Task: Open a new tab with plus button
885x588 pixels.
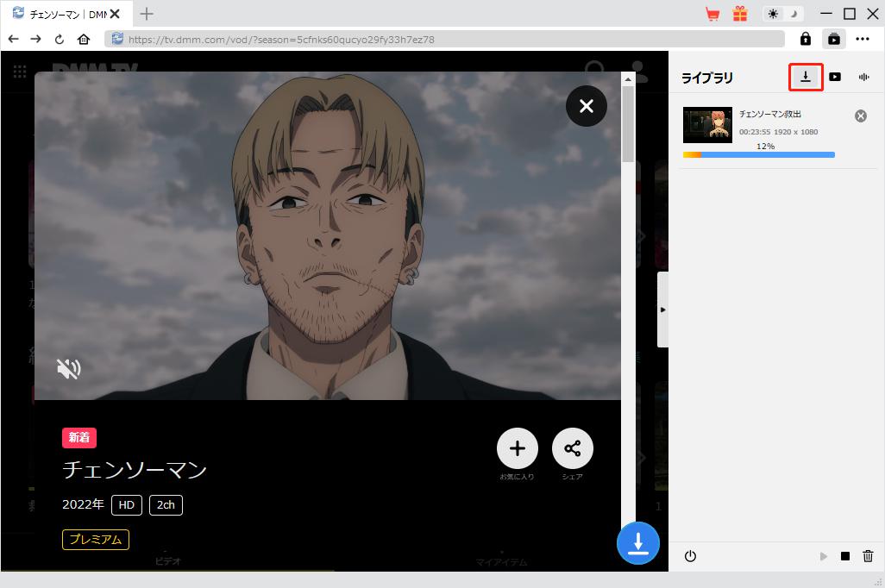Action: coord(147,14)
